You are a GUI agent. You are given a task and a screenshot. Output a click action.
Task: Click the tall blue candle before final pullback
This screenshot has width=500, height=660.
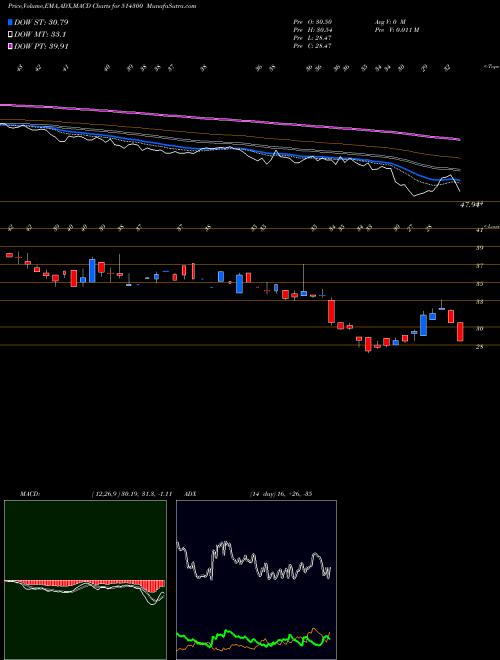[423, 325]
